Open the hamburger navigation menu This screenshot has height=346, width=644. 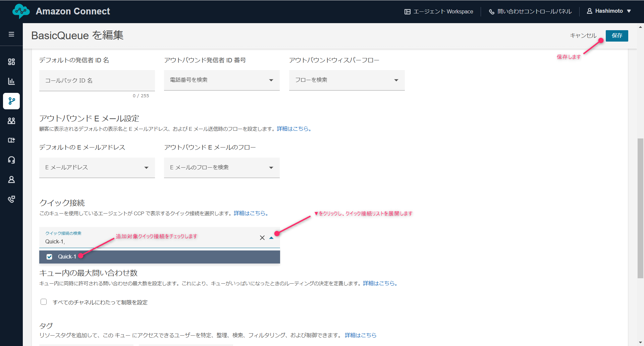click(x=11, y=35)
